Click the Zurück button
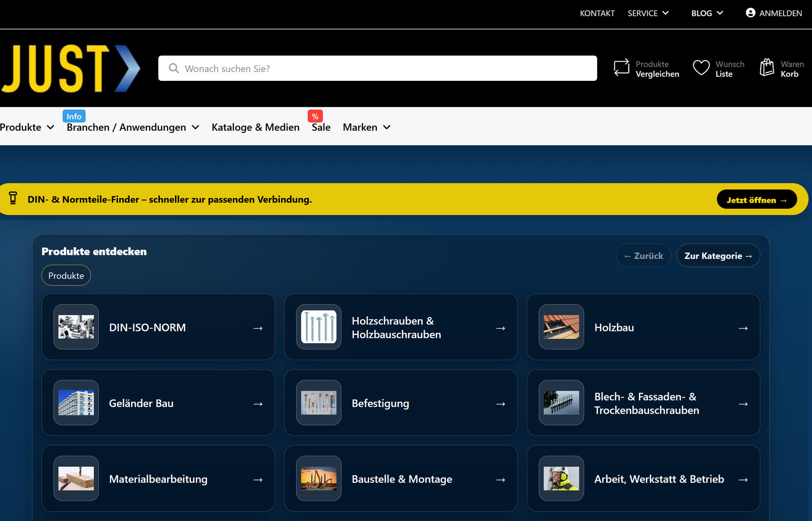812x521 pixels. 643,255
